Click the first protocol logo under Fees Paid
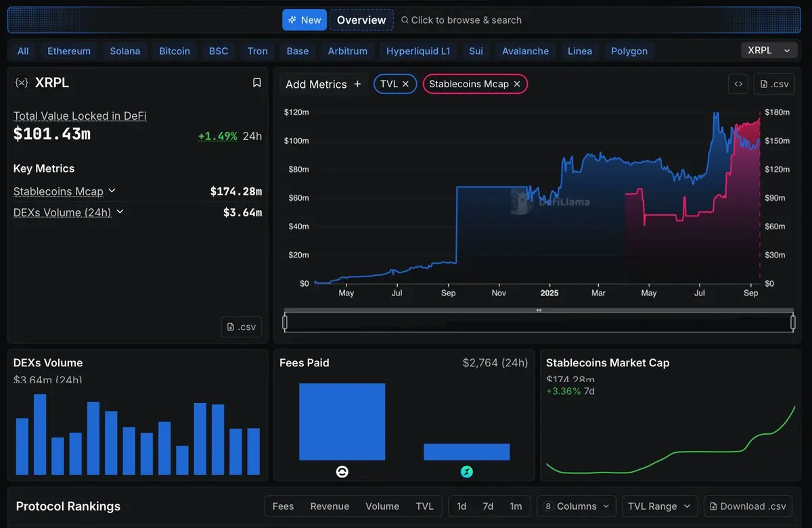The width and height of the screenshot is (812, 528). pyautogui.click(x=342, y=472)
